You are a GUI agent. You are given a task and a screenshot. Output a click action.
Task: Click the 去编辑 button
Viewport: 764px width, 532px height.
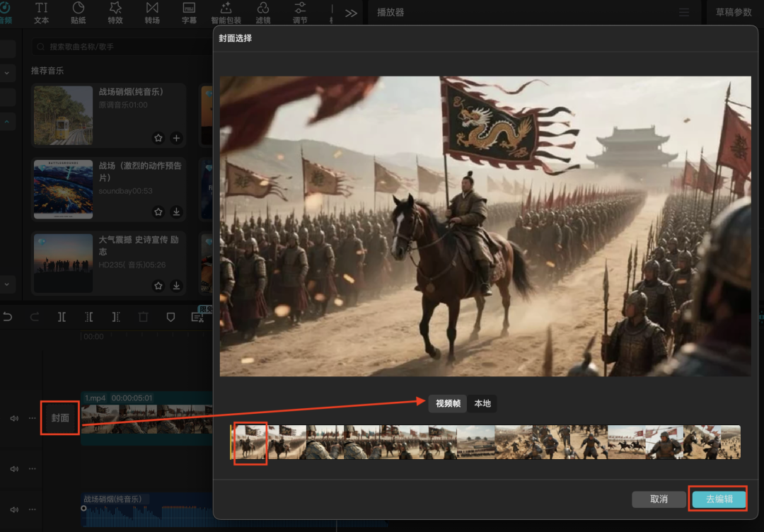(x=719, y=499)
